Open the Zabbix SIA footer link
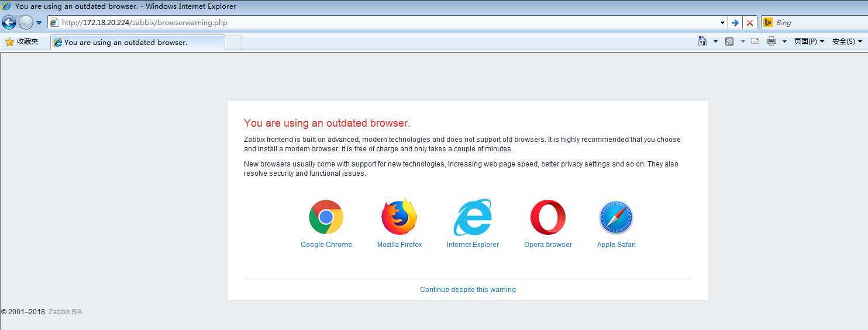Image resolution: width=868 pixels, height=330 pixels. pos(65,312)
